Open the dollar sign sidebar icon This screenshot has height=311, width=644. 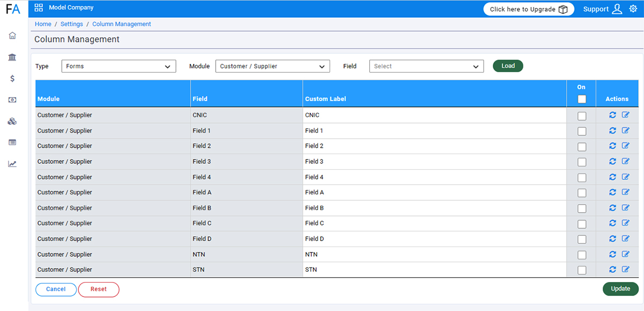tap(12, 78)
